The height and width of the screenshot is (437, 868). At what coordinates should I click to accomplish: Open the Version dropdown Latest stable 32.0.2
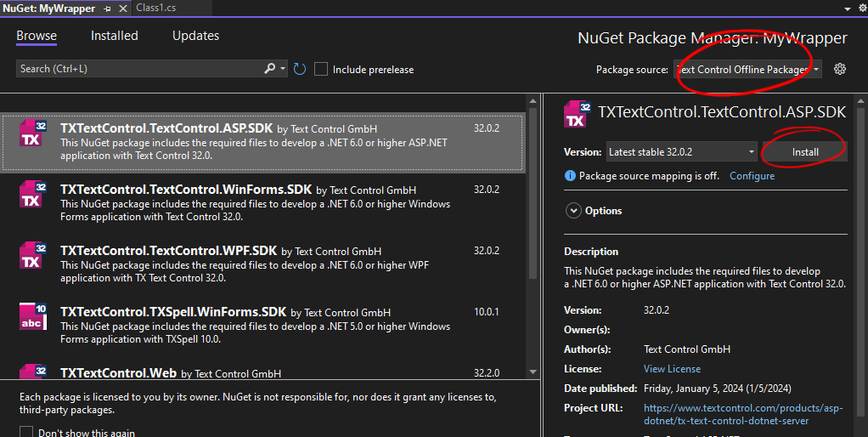pyautogui.click(x=681, y=151)
